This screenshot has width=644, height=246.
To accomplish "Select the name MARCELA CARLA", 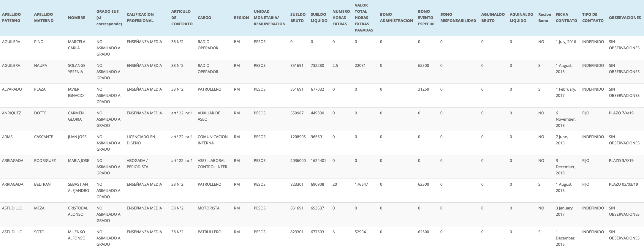I will click(77, 45).
